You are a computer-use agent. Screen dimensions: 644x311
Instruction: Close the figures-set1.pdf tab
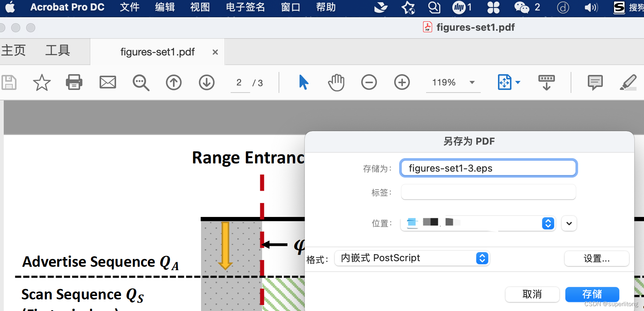pos(215,52)
